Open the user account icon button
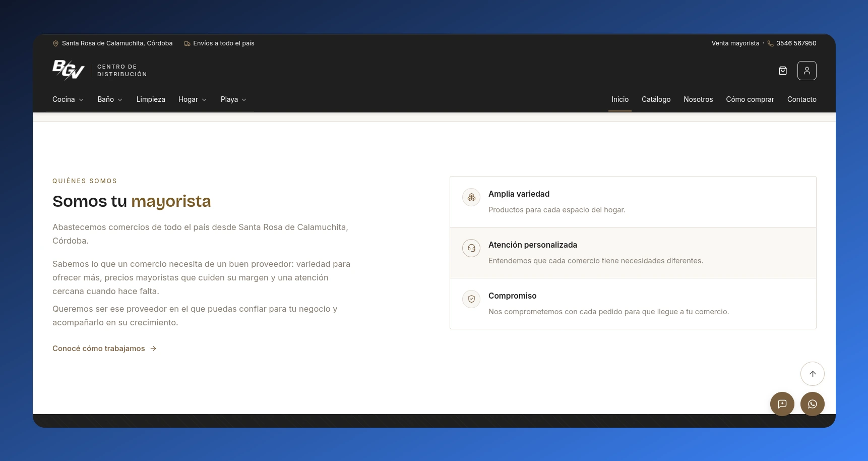Screen dimensions: 868x461 pyautogui.click(x=807, y=71)
